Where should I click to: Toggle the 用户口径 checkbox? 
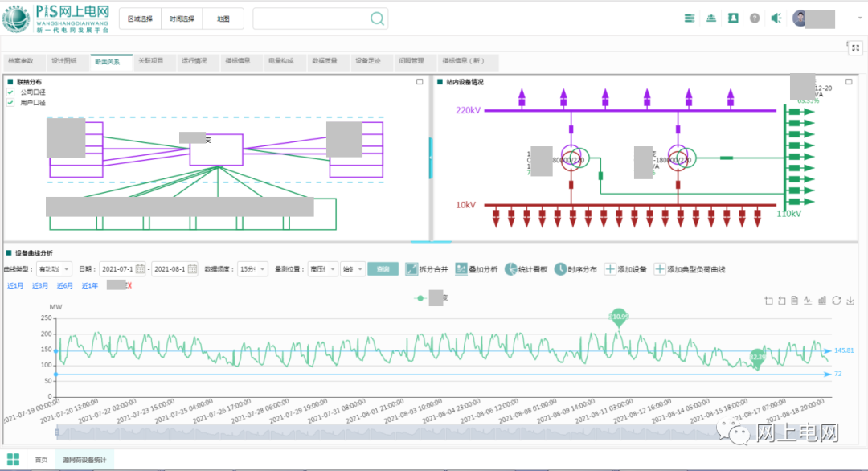10,102
